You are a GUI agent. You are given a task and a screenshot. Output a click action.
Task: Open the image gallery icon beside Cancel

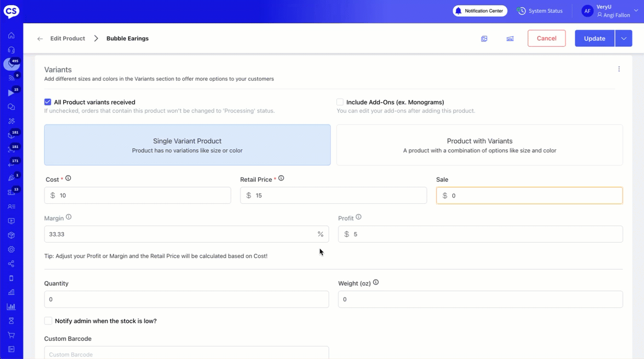[484, 39]
